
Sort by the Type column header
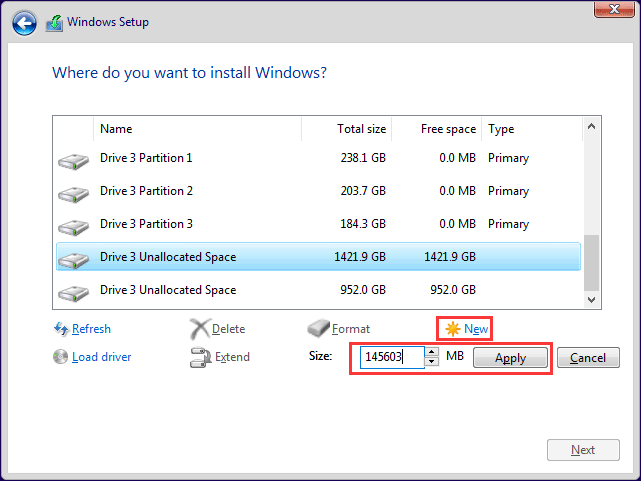click(x=532, y=129)
